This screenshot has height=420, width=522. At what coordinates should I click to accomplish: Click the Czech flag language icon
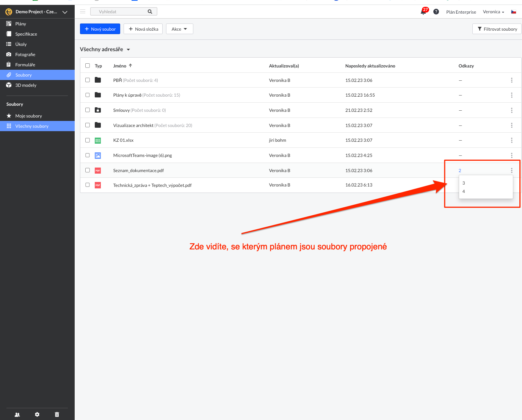point(514,12)
